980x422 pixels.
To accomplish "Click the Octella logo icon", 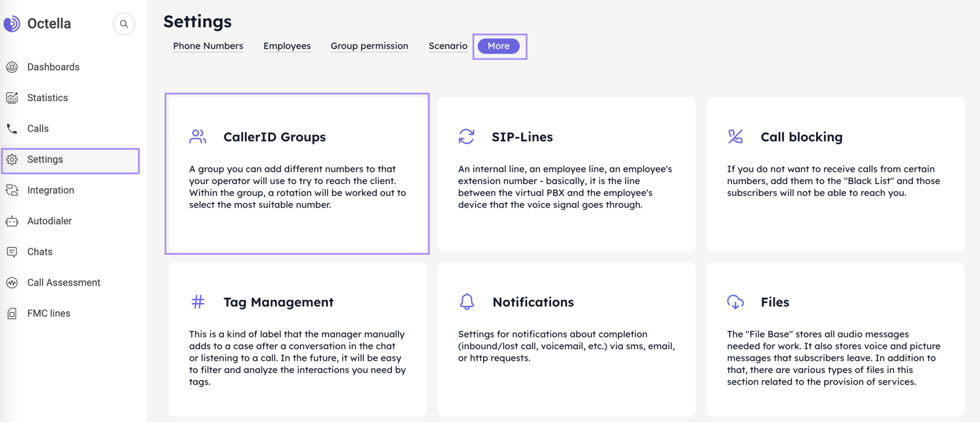I will click(11, 24).
